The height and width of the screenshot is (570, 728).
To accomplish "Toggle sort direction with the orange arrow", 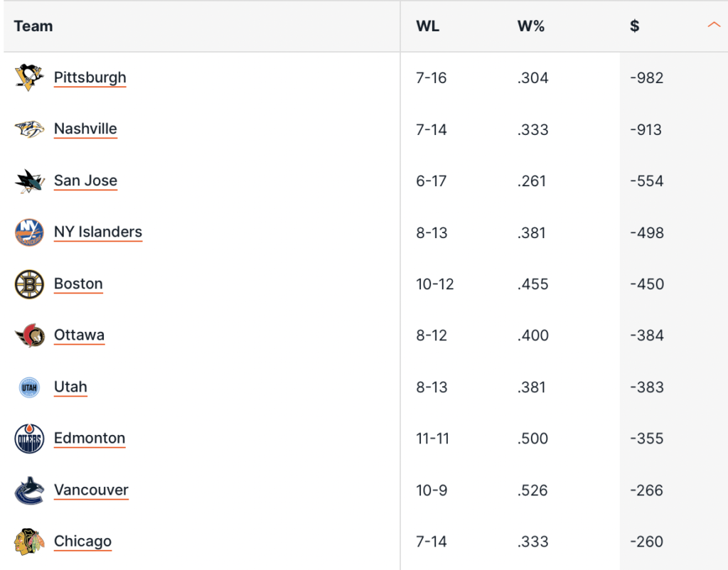I will click(x=714, y=26).
